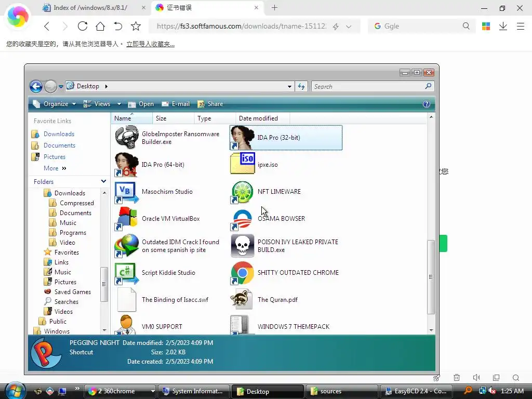532x399 pixels.
Task: Sort by the Name column header
Action: tap(131, 118)
